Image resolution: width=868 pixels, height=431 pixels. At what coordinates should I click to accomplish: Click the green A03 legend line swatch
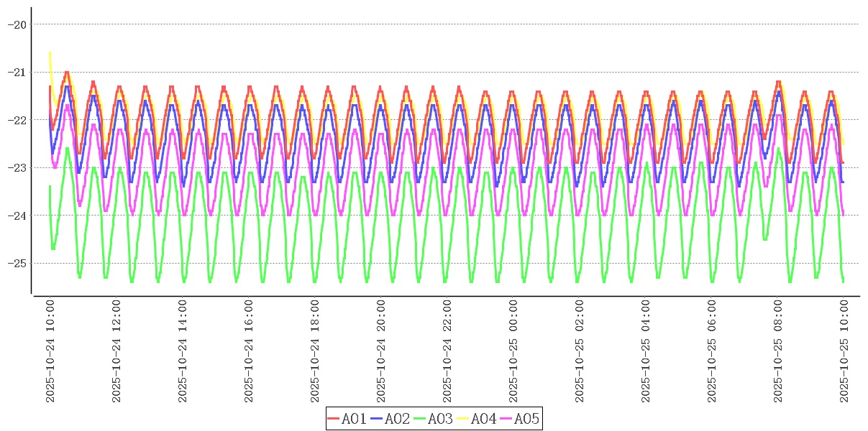point(419,419)
